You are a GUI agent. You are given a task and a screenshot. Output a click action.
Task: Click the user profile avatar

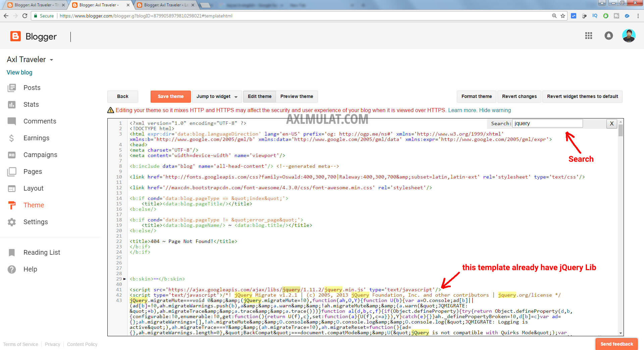[628, 36]
